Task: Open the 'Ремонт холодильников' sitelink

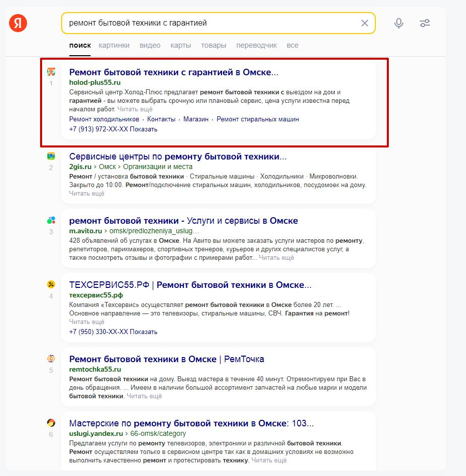Action: click(x=104, y=119)
